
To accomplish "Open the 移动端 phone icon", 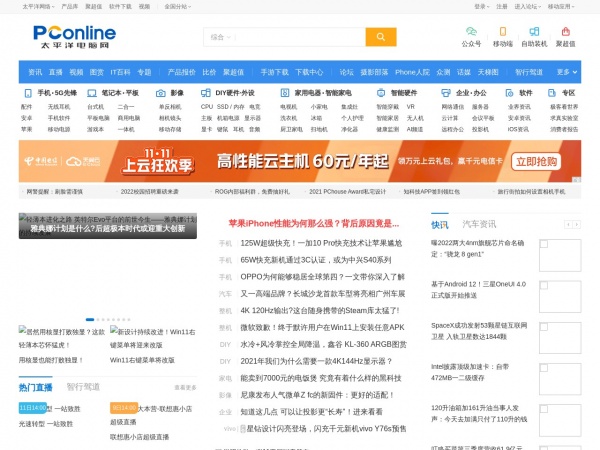I will pos(503,31).
